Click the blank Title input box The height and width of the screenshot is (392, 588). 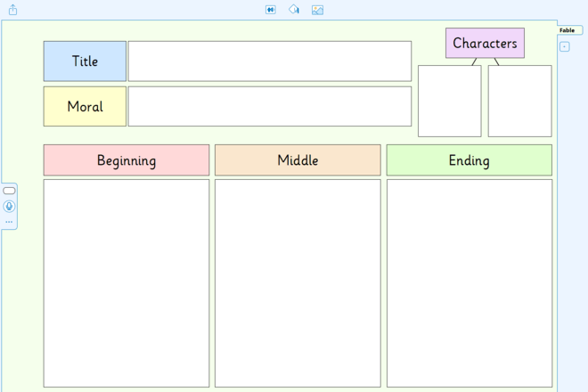[270, 61]
